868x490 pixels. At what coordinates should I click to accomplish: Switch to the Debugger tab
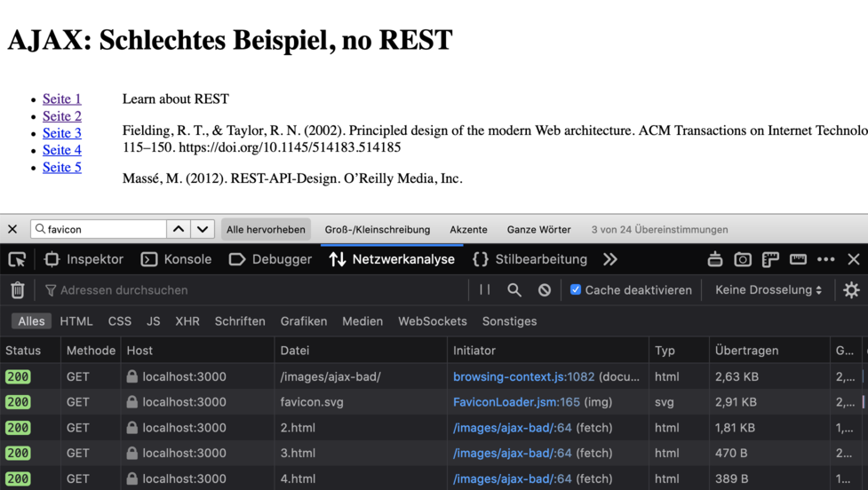(x=270, y=259)
